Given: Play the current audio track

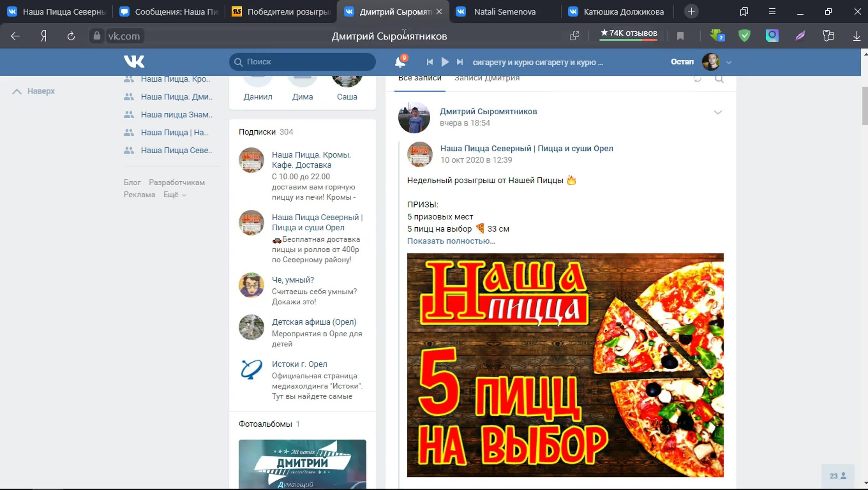Looking at the screenshot, I should (445, 62).
